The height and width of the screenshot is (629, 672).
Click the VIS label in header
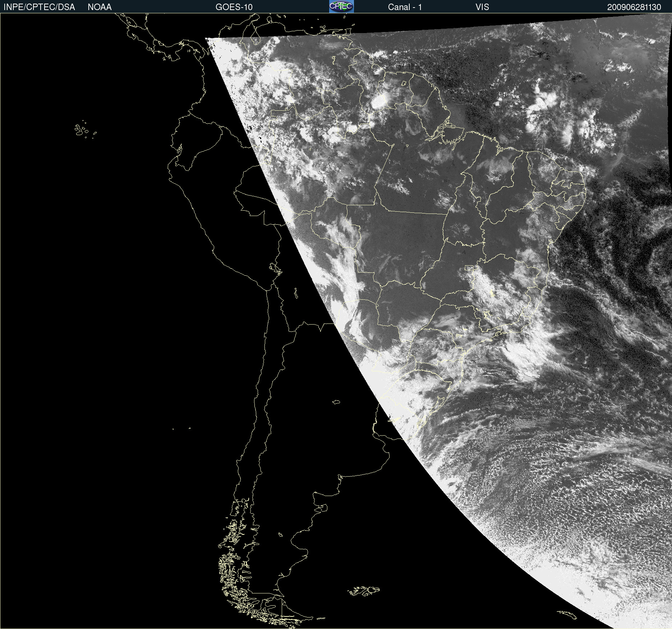pyautogui.click(x=482, y=7)
